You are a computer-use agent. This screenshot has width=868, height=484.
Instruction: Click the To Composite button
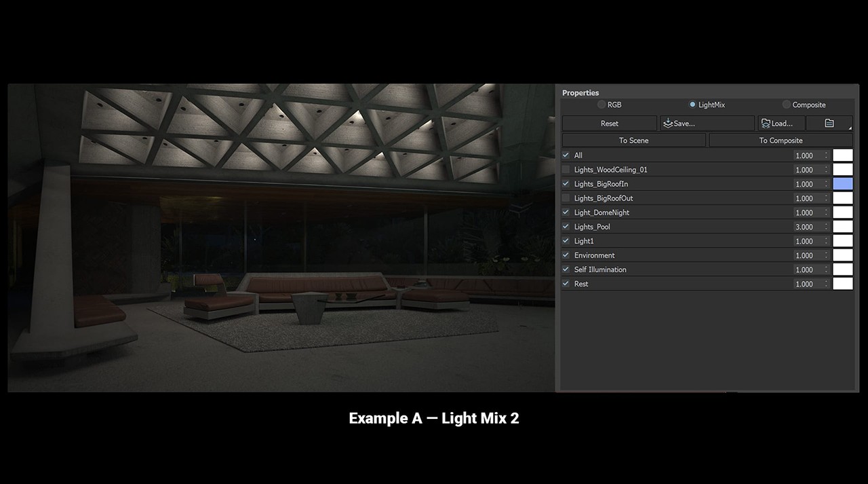[x=781, y=141]
